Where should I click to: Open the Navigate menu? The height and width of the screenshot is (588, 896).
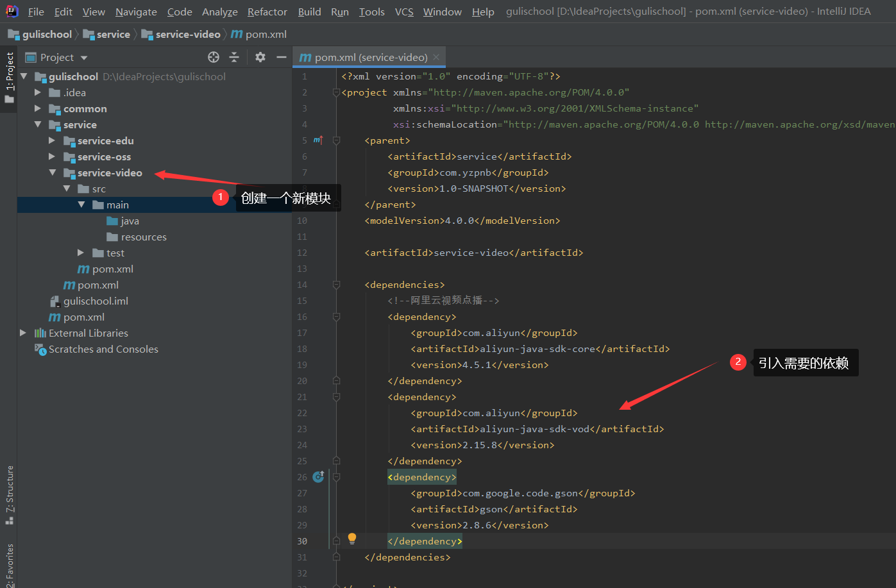[136, 12]
